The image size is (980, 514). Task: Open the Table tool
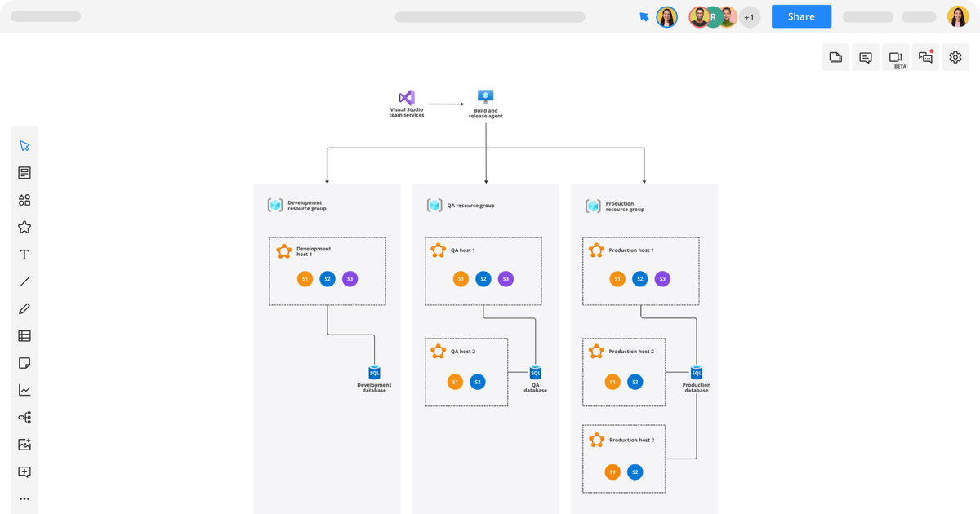coord(24,335)
